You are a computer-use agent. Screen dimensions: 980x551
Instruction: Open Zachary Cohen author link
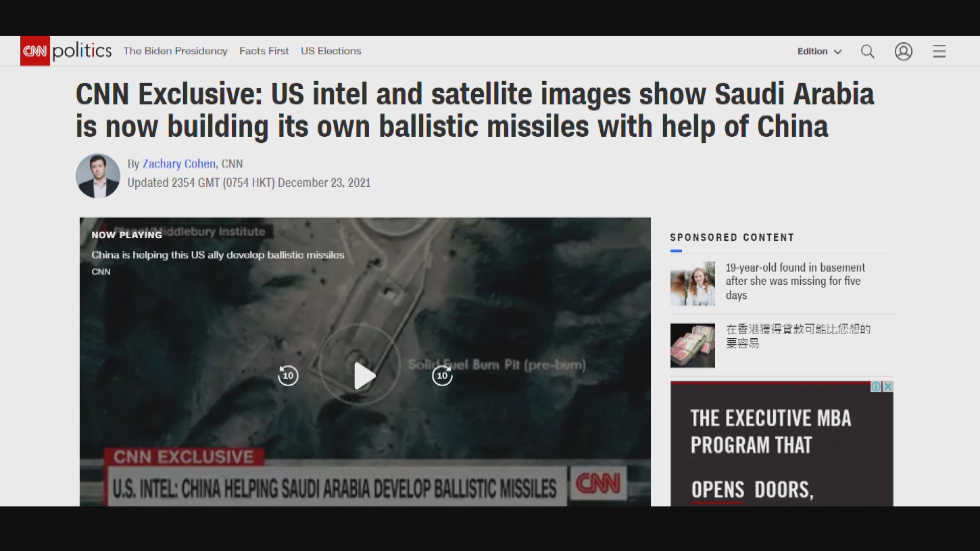coord(179,164)
